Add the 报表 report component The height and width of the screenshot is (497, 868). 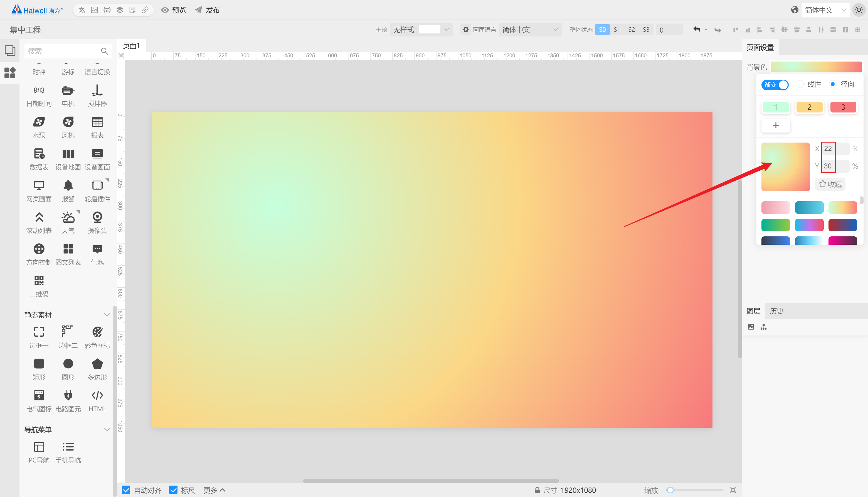tap(97, 127)
